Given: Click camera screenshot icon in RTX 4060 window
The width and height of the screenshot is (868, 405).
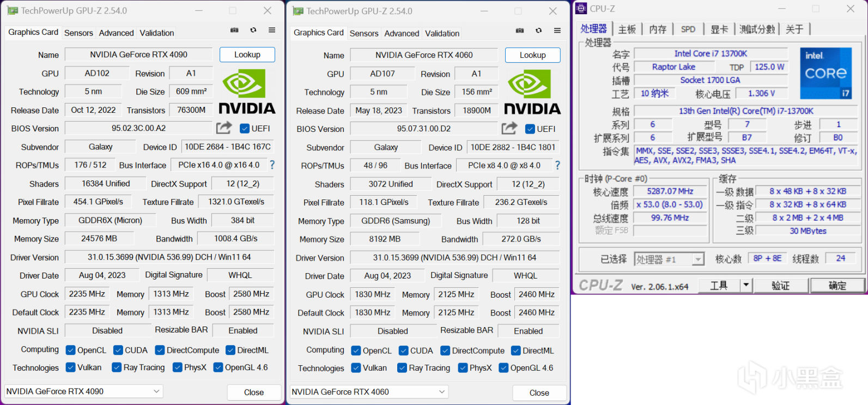Looking at the screenshot, I should (520, 31).
